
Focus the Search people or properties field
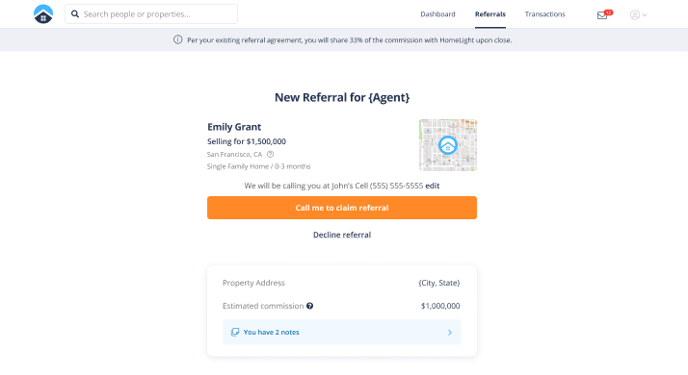tap(151, 14)
